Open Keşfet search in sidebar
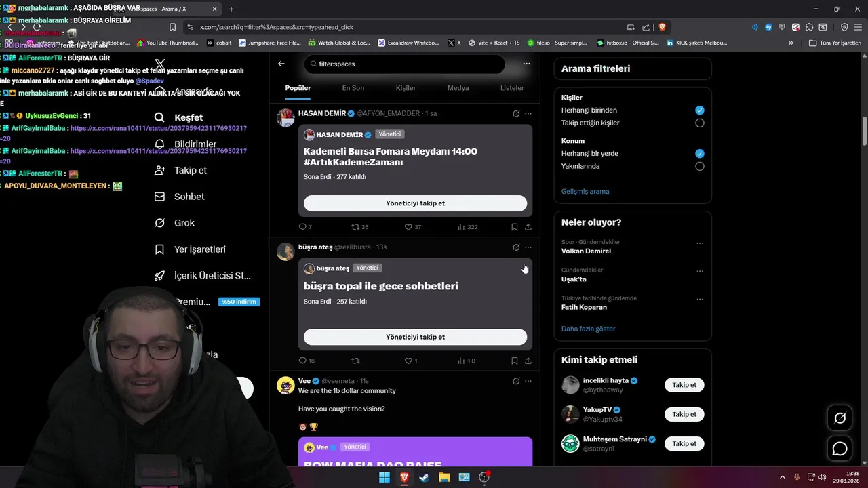868x488 pixels. click(179, 117)
